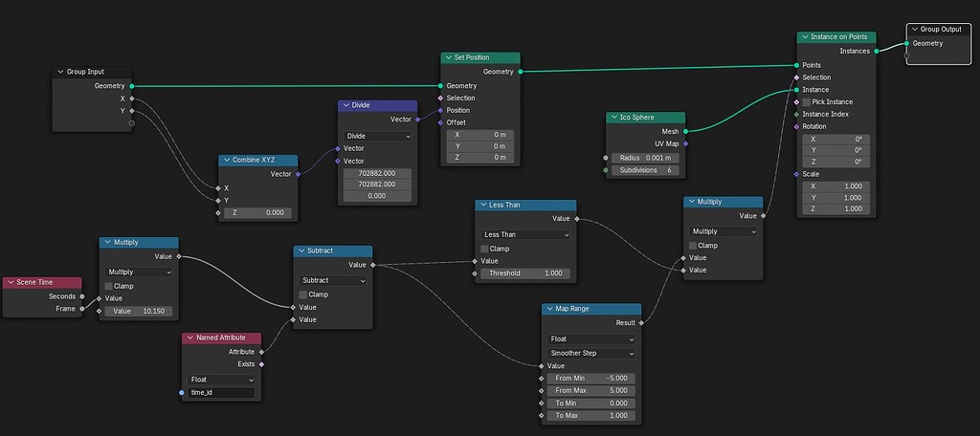The height and width of the screenshot is (436, 980).
Task: Toggle Clamp in Multiply node feeding Selection
Action: 693,246
